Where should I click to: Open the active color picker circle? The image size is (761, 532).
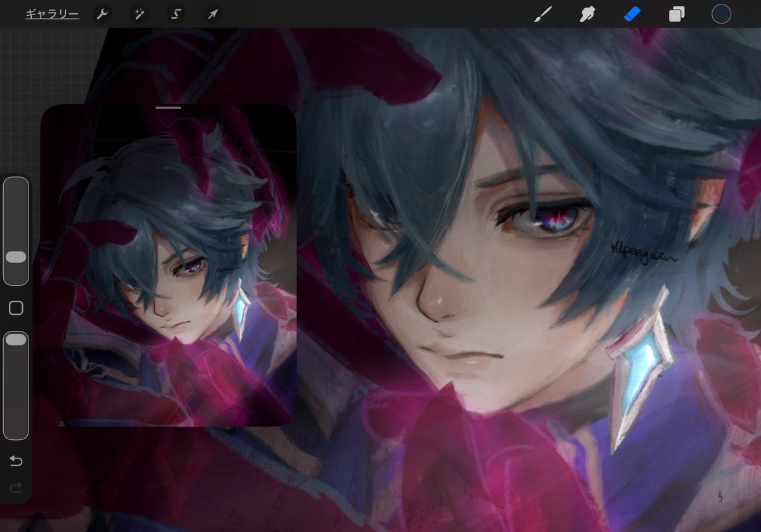coord(721,14)
